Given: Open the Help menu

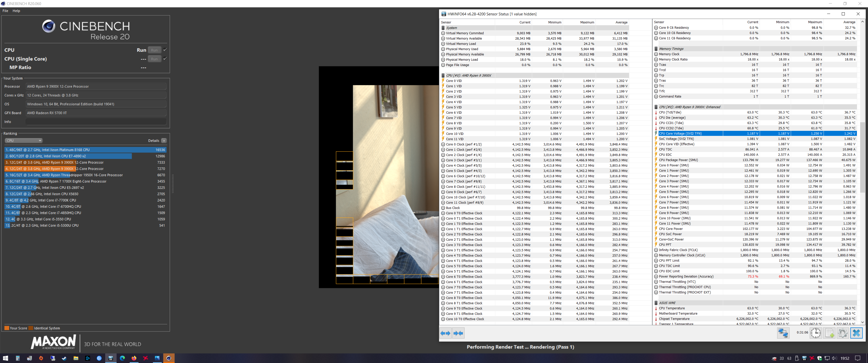Looking at the screenshot, I should click(x=16, y=11).
